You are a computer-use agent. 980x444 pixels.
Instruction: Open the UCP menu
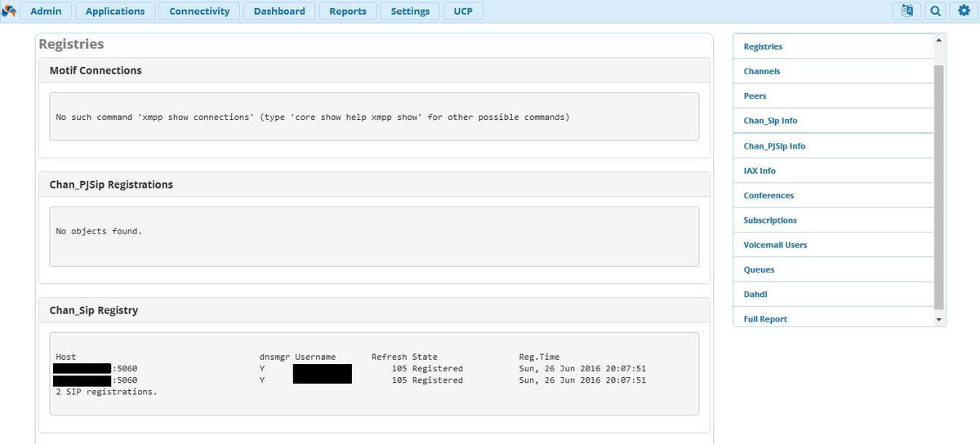(463, 11)
